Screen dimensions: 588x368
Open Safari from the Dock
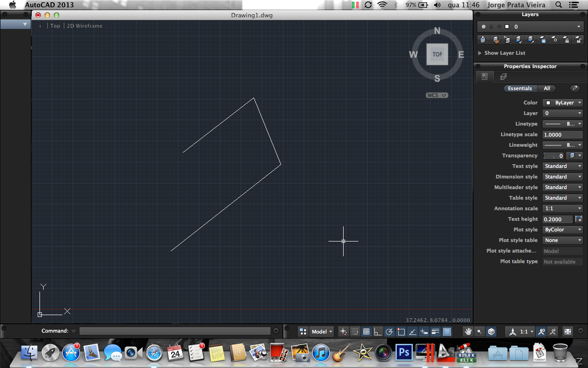tap(155, 353)
